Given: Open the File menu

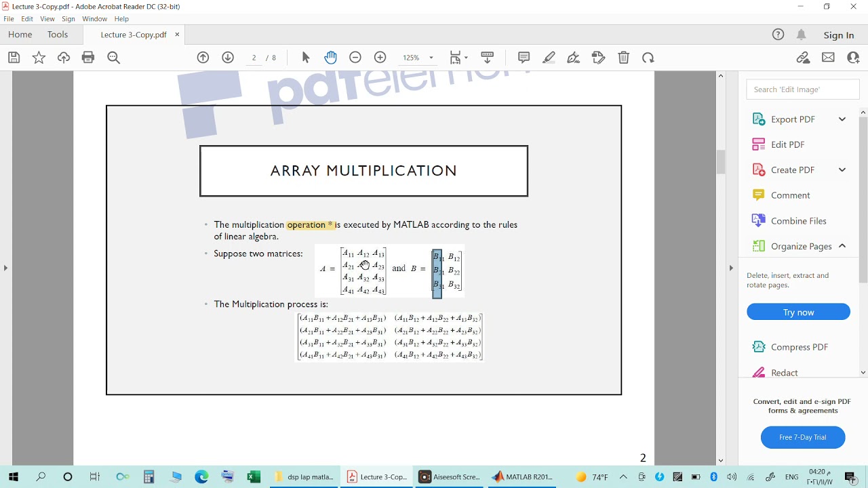Looking at the screenshot, I should tap(9, 19).
